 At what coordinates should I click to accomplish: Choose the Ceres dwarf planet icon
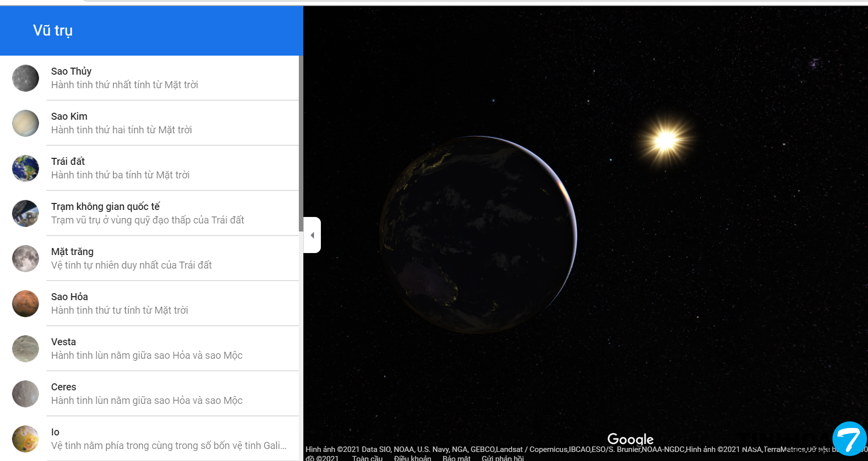(x=26, y=394)
